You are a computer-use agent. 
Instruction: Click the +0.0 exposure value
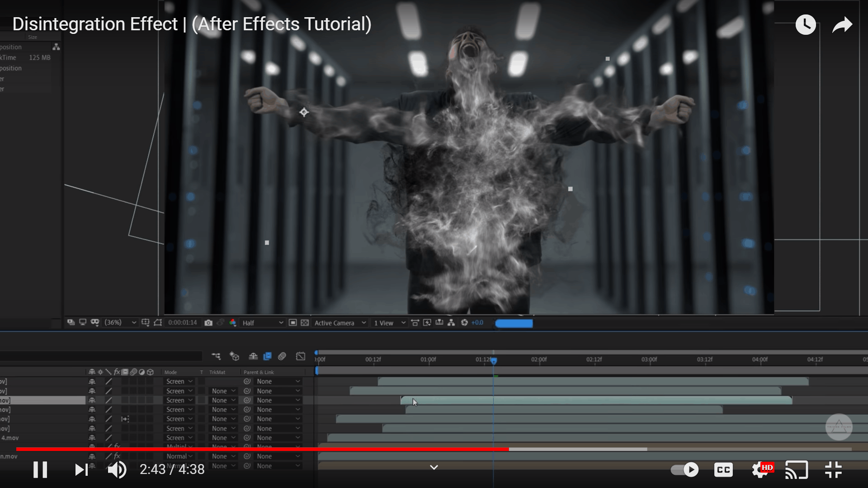[x=477, y=323]
